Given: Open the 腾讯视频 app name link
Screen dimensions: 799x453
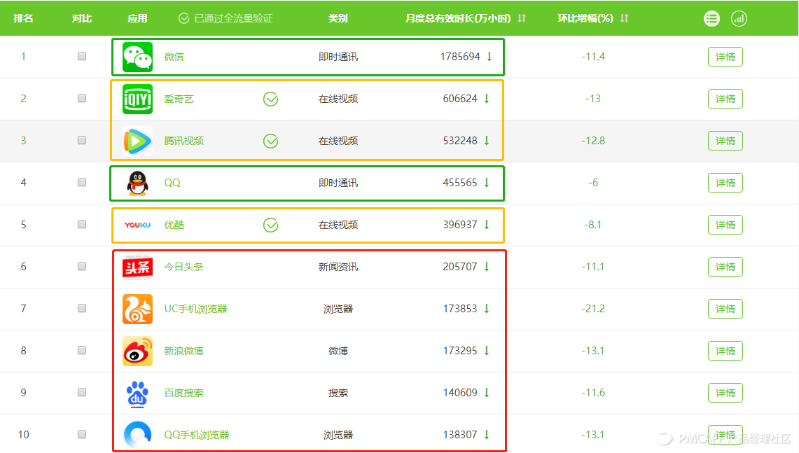Looking at the screenshot, I should [184, 141].
